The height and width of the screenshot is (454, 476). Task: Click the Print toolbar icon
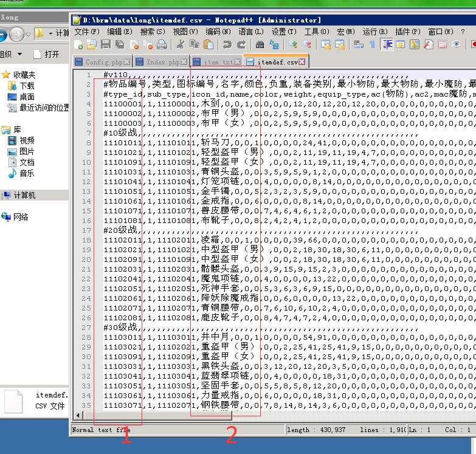tap(162, 44)
